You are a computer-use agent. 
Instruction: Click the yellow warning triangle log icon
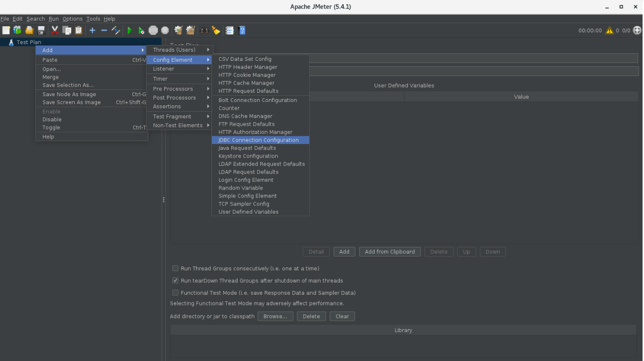(x=609, y=30)
